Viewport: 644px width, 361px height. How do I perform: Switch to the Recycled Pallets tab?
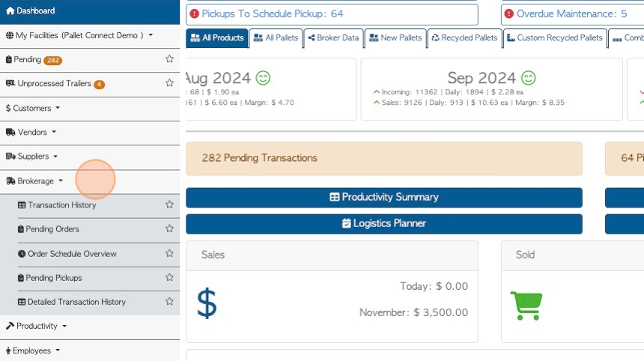(x=464, y=37)
